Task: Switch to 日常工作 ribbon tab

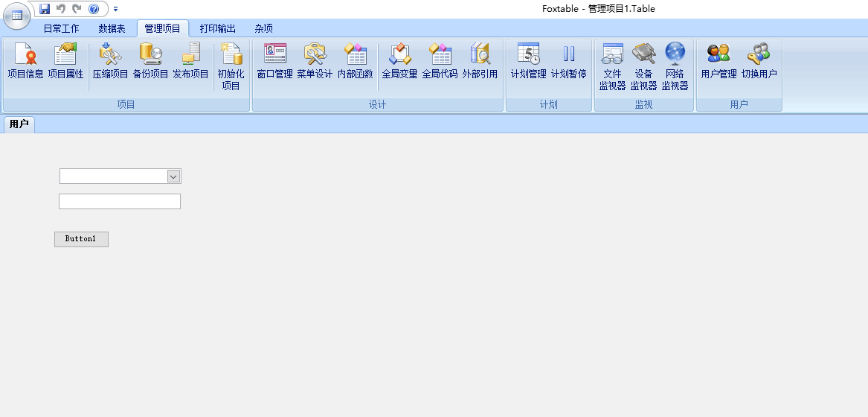Action: click(62, 28)
